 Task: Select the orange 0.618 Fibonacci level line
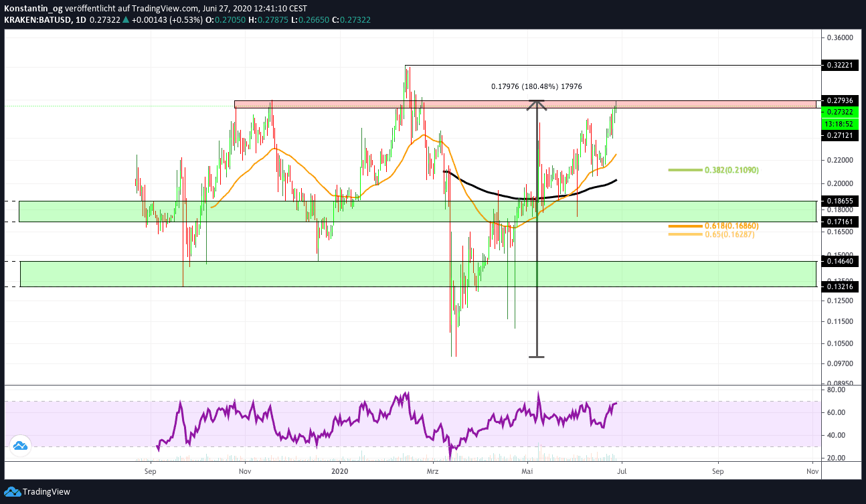click(x=685, y=226)
